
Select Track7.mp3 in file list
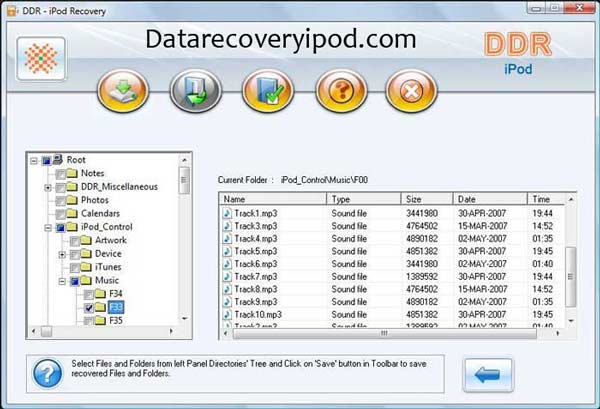(x=256, y=277)
